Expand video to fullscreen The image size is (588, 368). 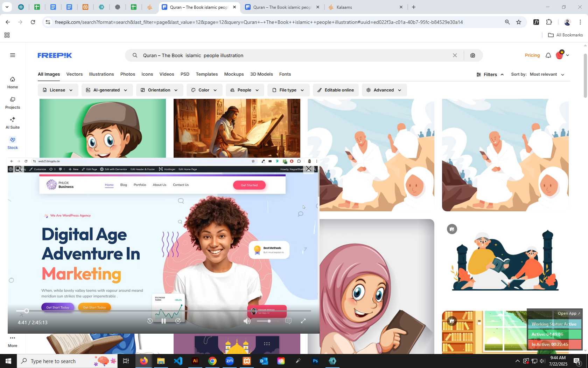pyautogui.click(x=303, y=321)
